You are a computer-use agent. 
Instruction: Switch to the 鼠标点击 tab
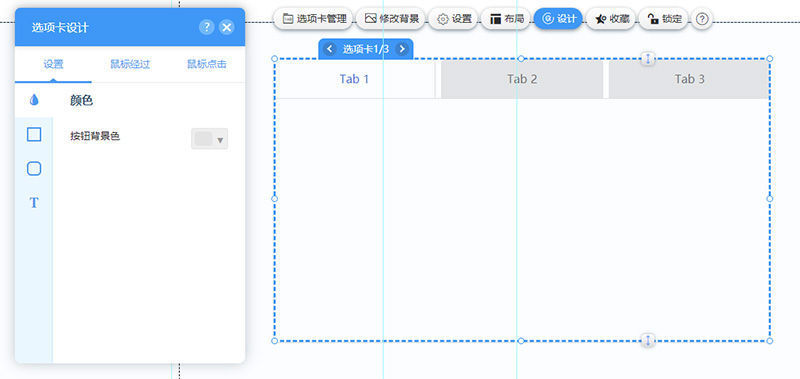[207, 64]
